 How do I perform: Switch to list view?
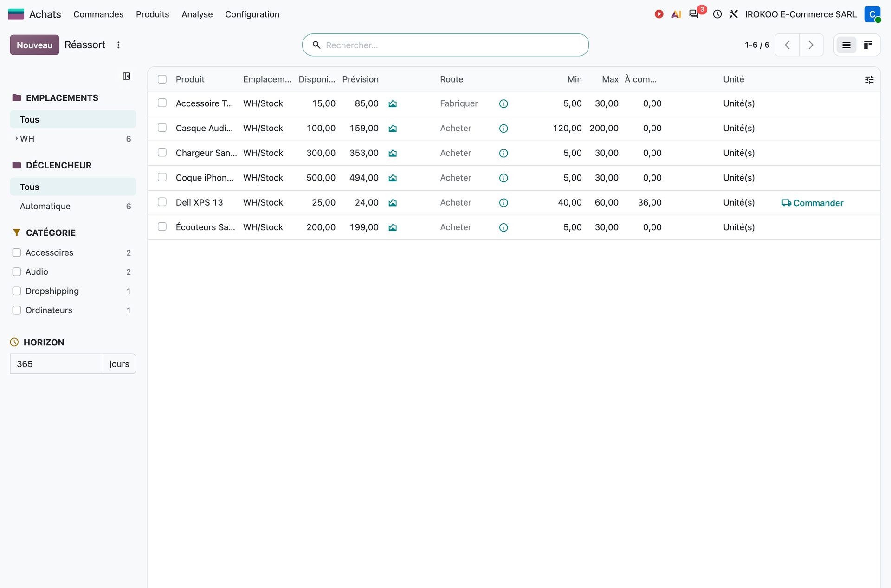pos(846,45)
